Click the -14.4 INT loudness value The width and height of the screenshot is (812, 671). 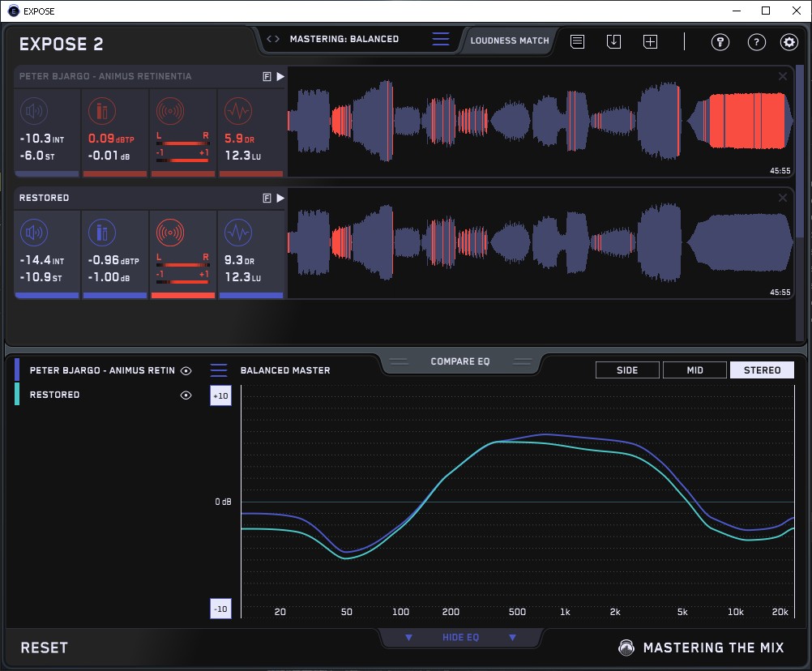click(x=42, y=260)
